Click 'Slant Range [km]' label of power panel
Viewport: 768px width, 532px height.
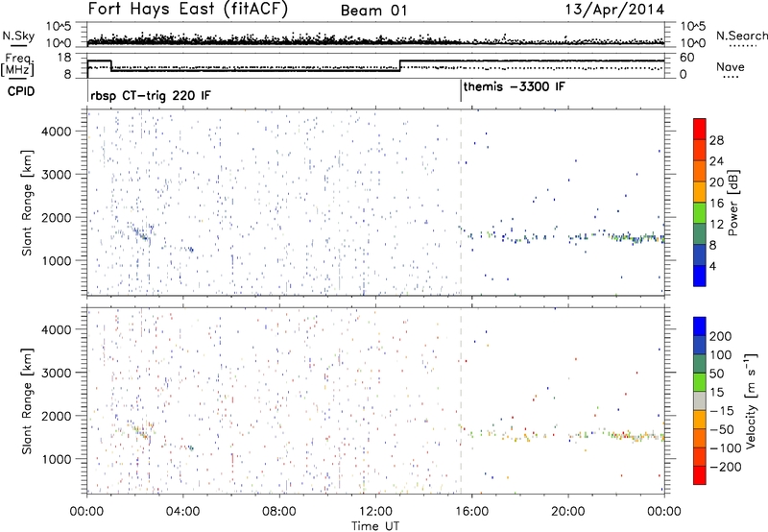coord(27,203)
